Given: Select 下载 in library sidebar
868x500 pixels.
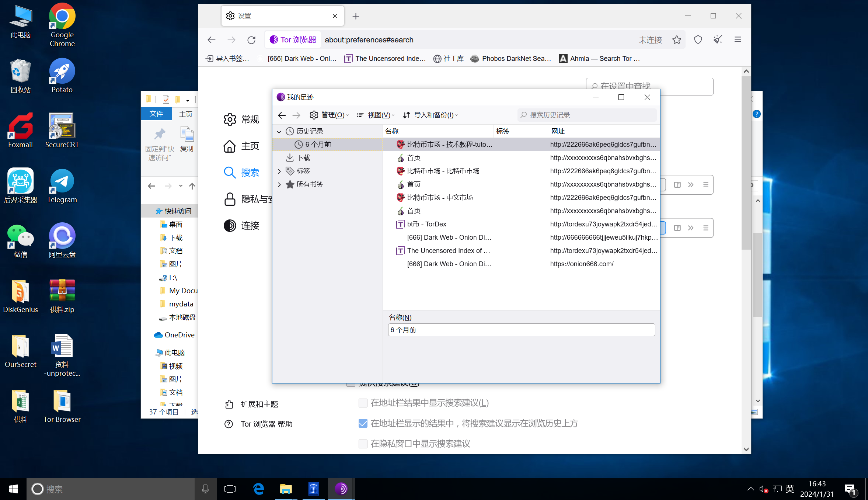Looking at the screenshot, I should click(327, 158).
